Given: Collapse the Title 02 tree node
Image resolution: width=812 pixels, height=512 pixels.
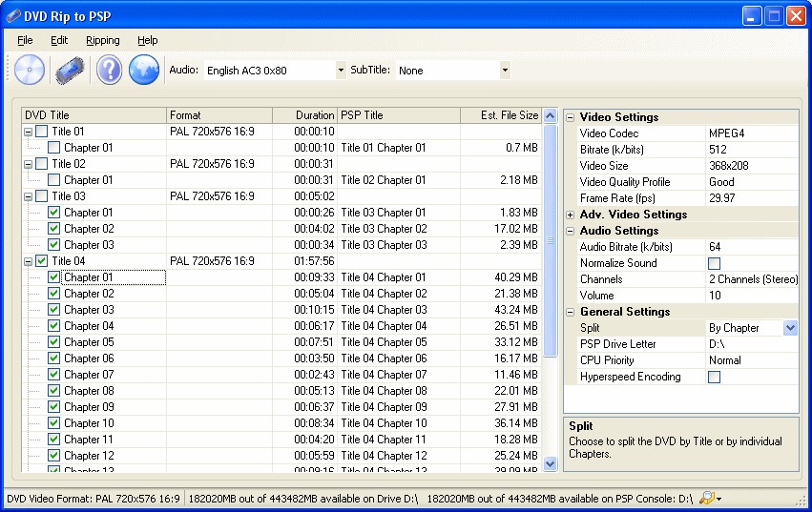Looking at the screenshot, I should point(29,165).
